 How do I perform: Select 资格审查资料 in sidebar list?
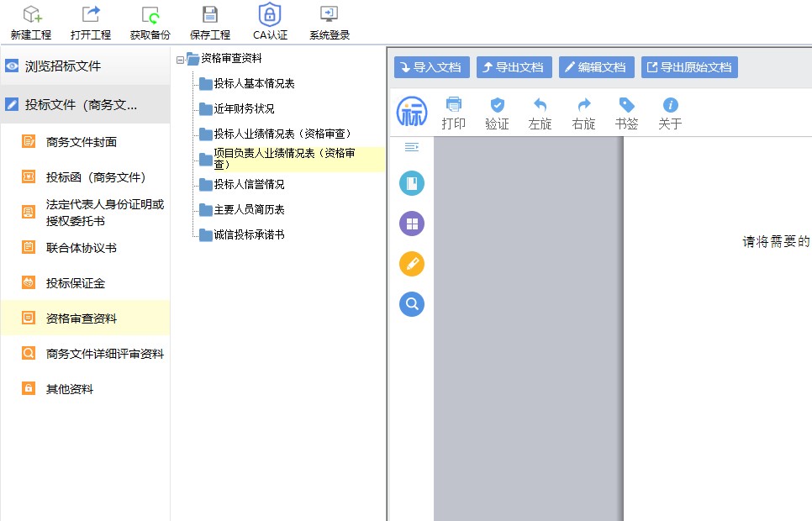point(86,318)
